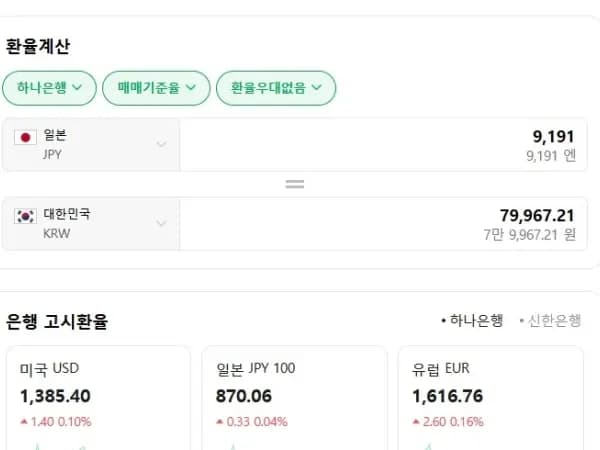Viewport: 600px width, 450px height.
Task: Expand the 일본 JPY currency selector
Action: point(91,145)
